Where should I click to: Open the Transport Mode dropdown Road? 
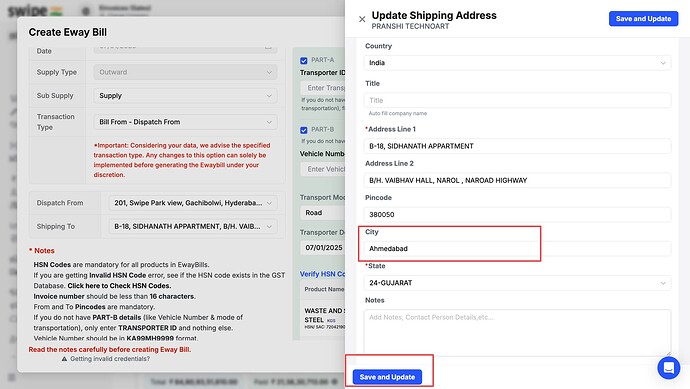(323, 213)
